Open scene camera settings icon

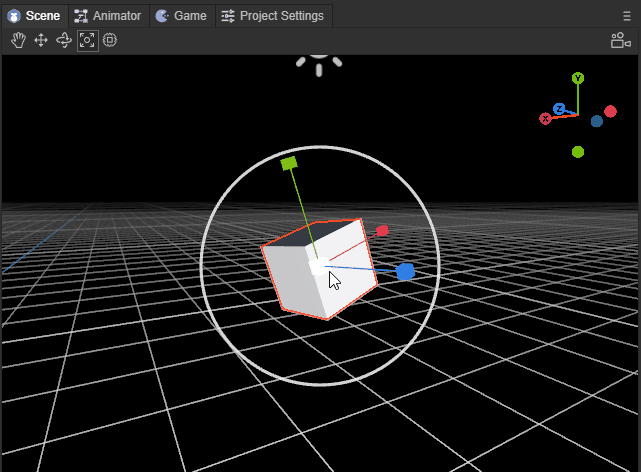(x=620, y=40)
